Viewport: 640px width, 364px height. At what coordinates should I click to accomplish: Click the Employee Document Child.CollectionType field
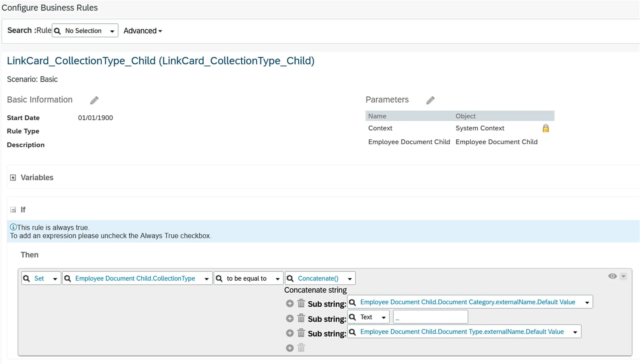pyautogui.click(x=137, y=278)
